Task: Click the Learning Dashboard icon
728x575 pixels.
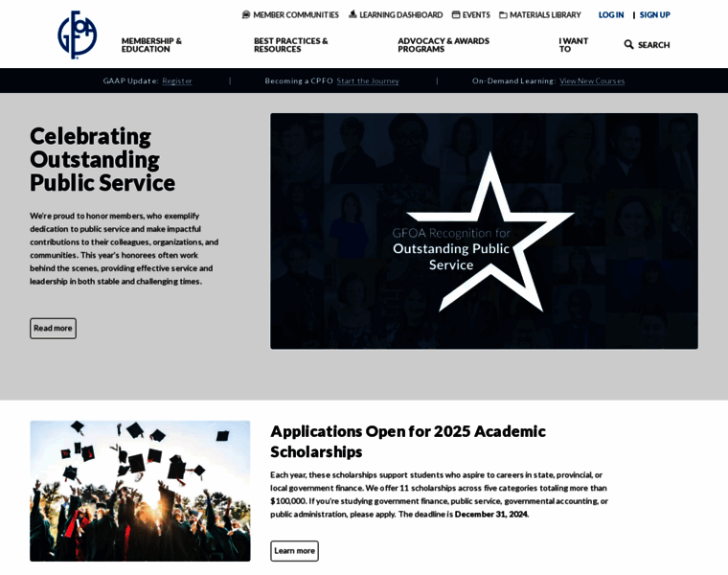Action: (353, 14)
